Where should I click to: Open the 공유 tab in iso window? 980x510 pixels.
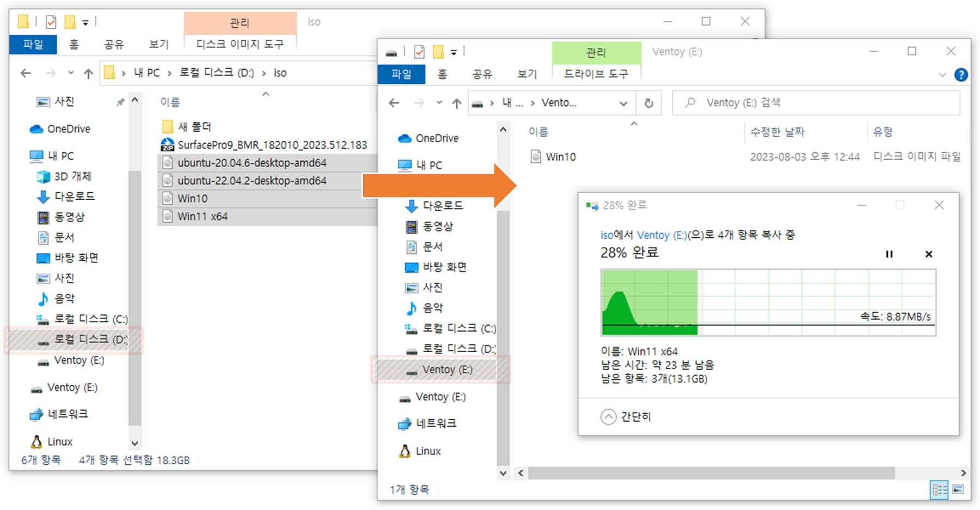tap(114, 44)
